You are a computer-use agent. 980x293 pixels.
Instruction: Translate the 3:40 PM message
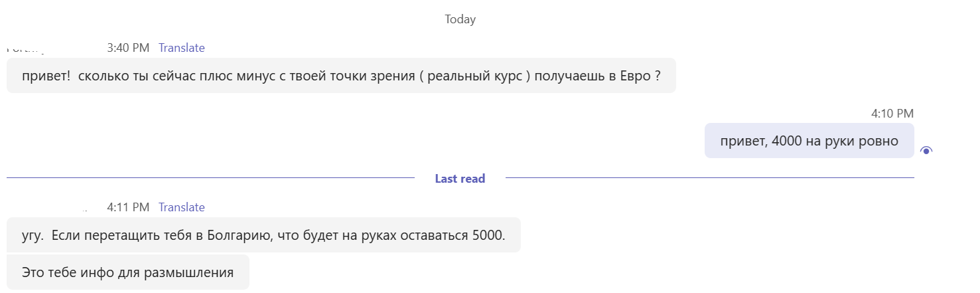click(x=182, y=48)
